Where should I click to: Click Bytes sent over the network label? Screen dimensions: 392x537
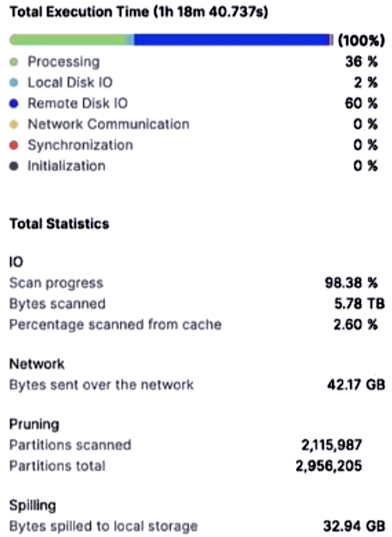coord(101,385)
